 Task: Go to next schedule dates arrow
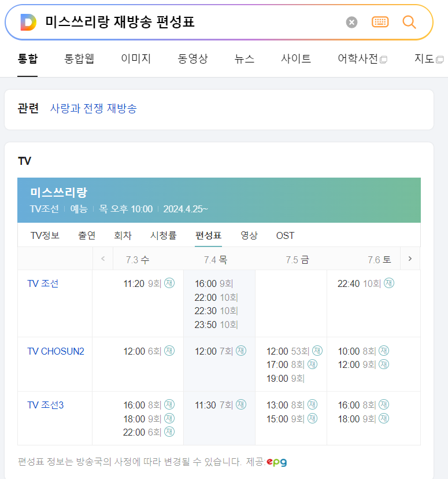[410, 259]
